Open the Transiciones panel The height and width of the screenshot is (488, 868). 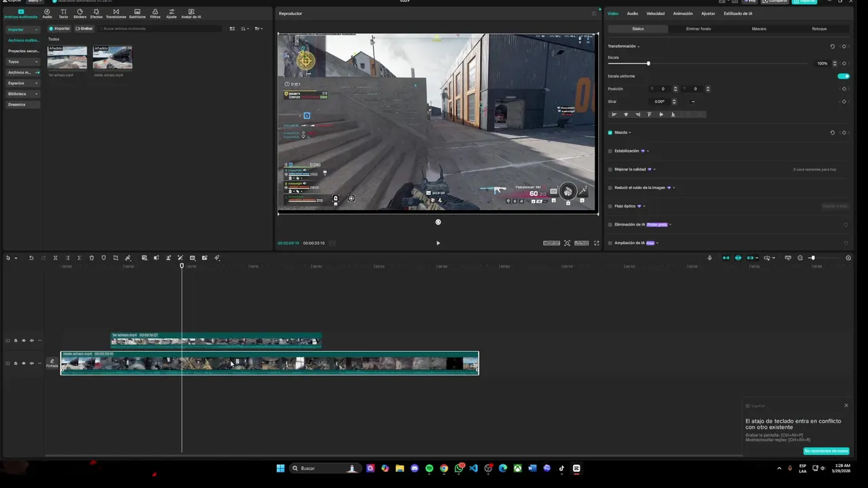[116, 14]
